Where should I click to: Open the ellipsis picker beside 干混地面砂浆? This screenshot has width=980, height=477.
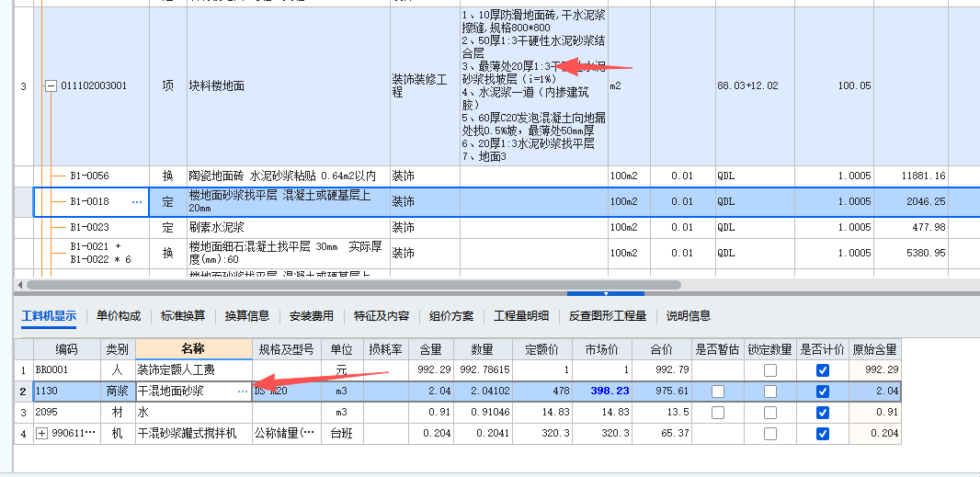pyautogui.click(x=243, y=392)
